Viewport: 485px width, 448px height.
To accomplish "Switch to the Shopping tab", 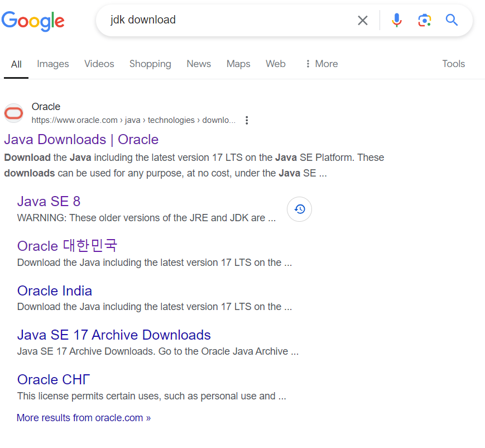I will [150, 64].
